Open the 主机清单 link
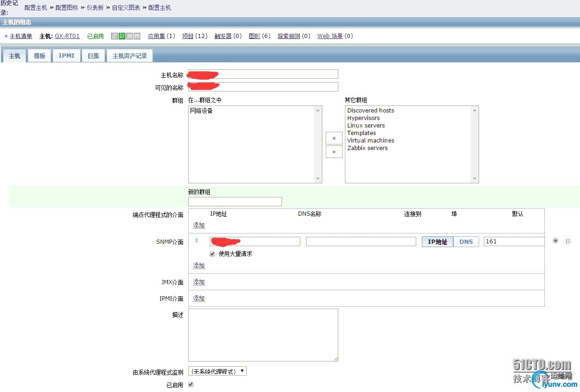 21,36
